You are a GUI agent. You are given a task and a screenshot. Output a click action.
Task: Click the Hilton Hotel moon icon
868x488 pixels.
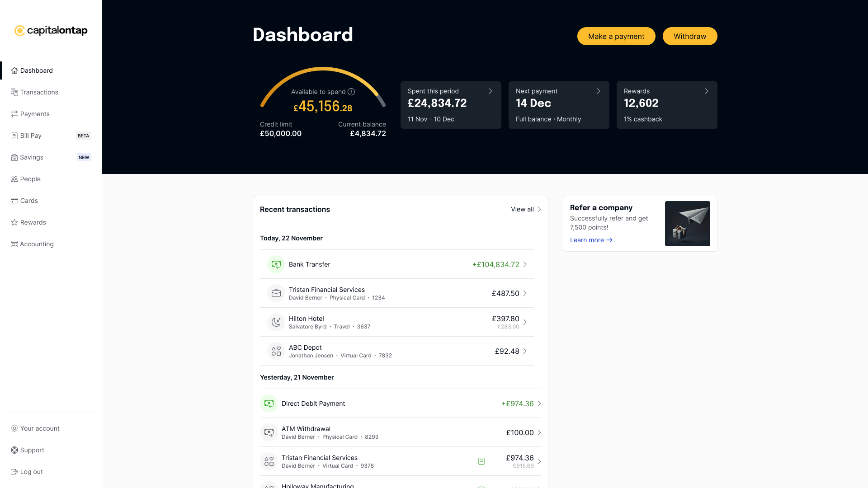coord(276,322)
